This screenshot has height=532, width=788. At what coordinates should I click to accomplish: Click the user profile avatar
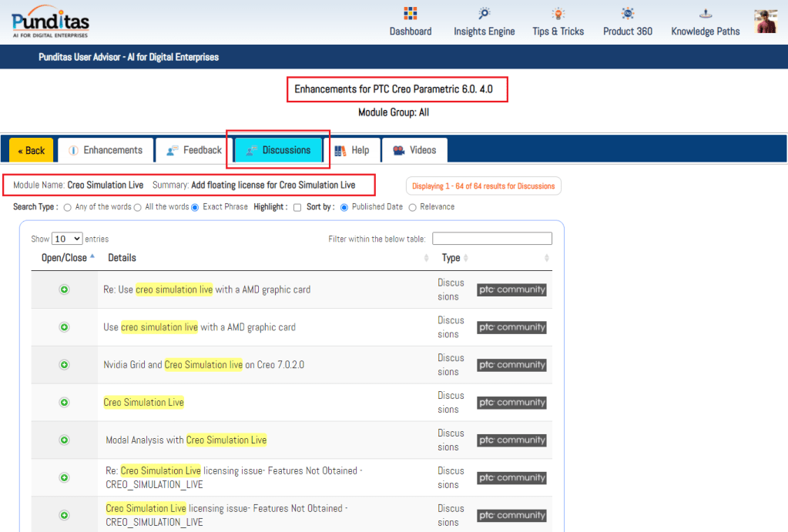point(765,22)
